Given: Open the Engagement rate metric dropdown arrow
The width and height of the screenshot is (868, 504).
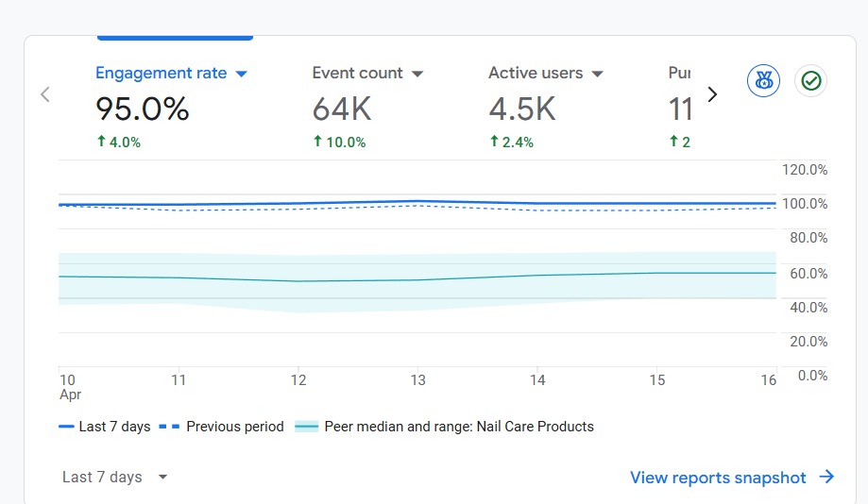Looking at the screenshot, I should [x=241, y=74].
